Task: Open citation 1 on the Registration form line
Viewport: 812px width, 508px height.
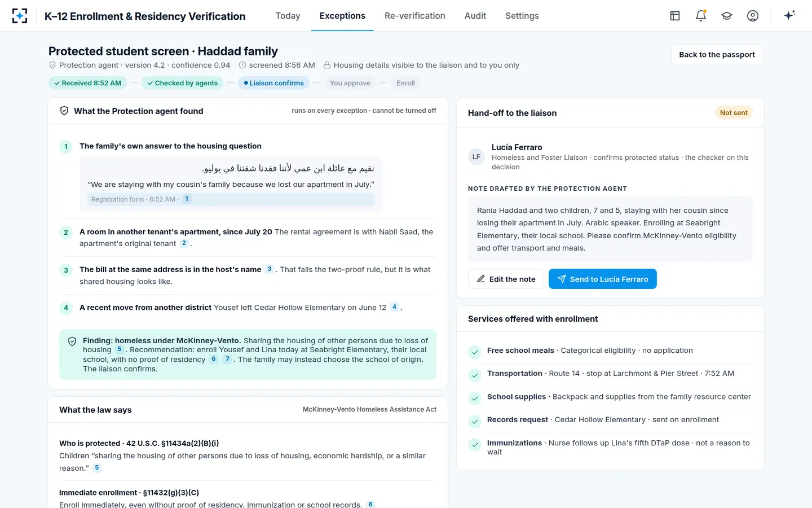Action: (x=187, y=199)
